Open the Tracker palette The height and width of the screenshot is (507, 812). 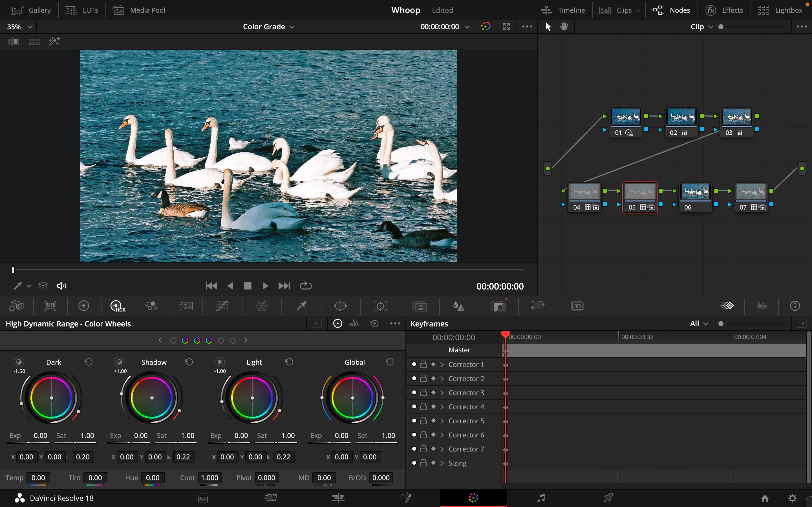pos(380,306)
